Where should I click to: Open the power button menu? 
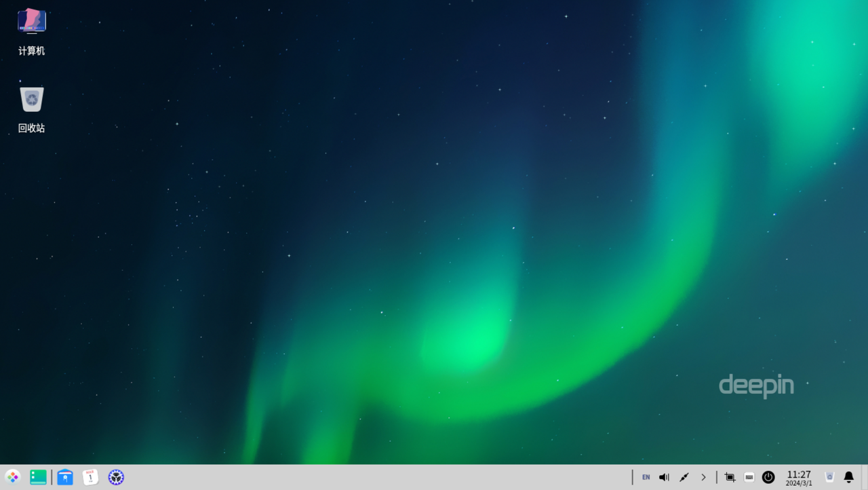click(x=768, y=477)
